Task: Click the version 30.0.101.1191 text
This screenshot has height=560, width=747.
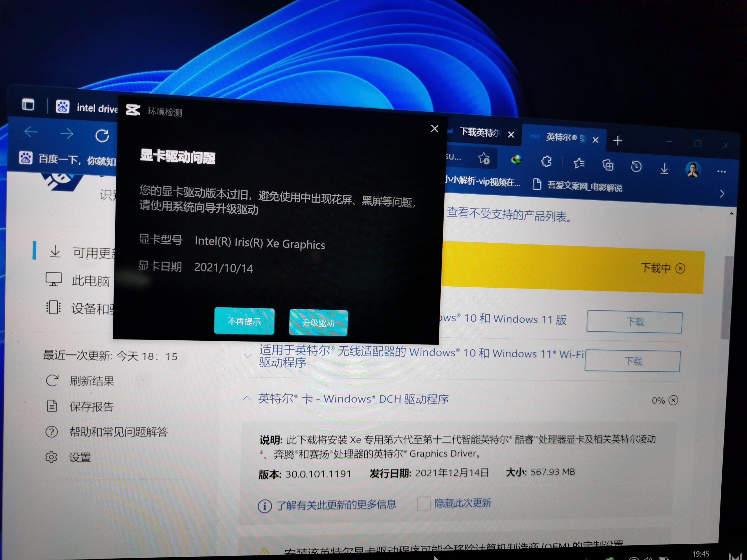Action: [x=318, y=474]
